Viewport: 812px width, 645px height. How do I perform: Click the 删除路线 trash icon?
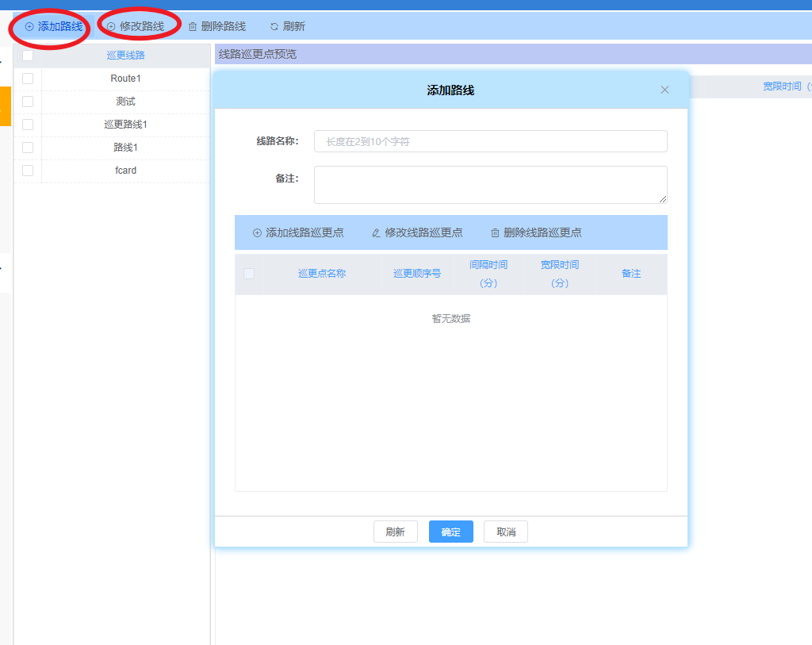[193, 27]
